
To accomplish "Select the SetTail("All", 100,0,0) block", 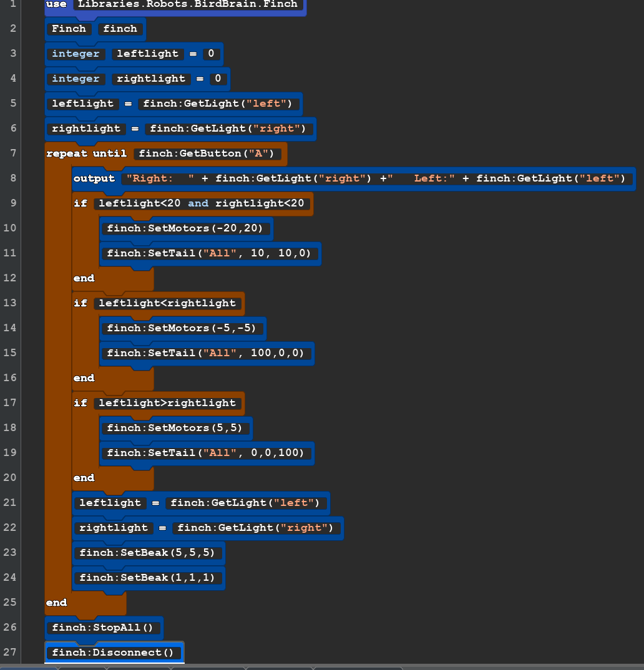I will pos(205,353).
